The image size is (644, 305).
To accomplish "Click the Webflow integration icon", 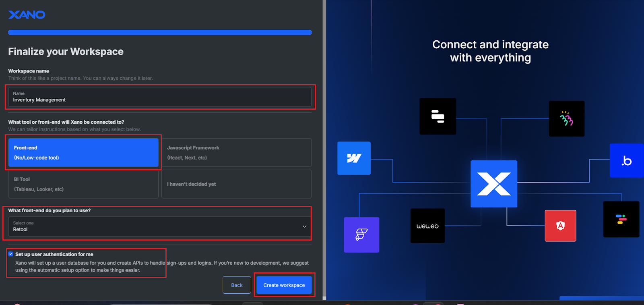I will coord(354,158).
